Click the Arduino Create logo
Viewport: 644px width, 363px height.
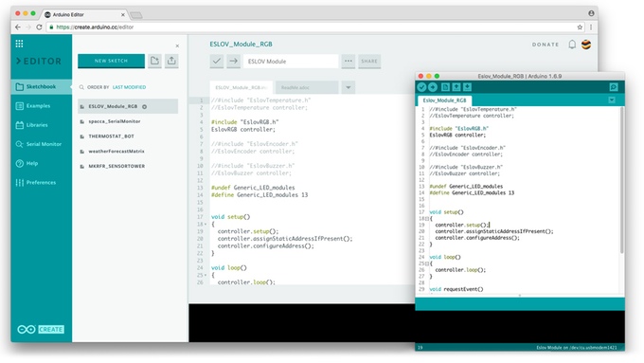[40, 329]
